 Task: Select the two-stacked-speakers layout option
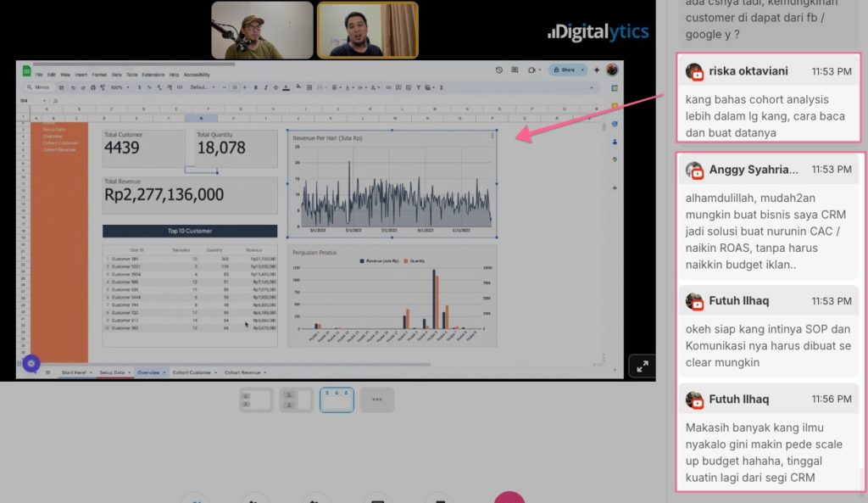click(256, 400)
